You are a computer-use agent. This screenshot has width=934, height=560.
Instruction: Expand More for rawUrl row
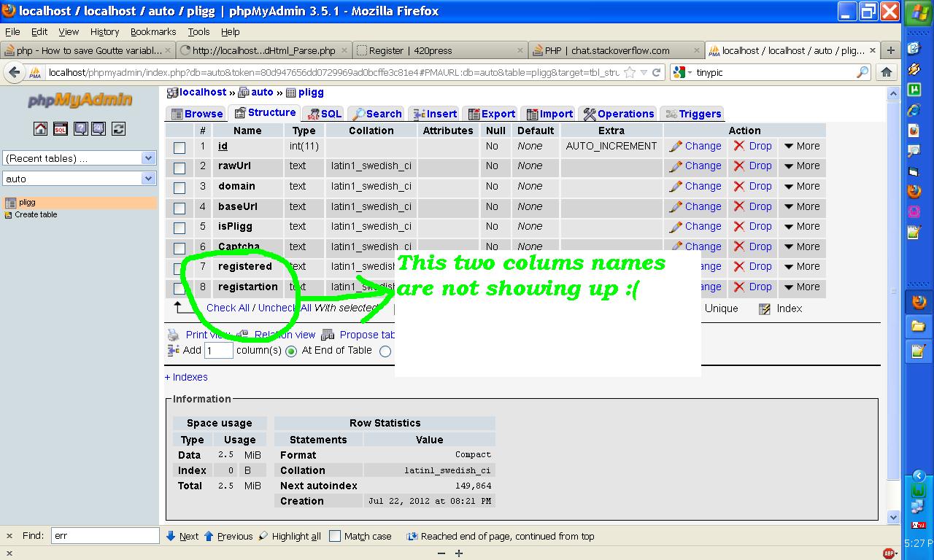802,166
